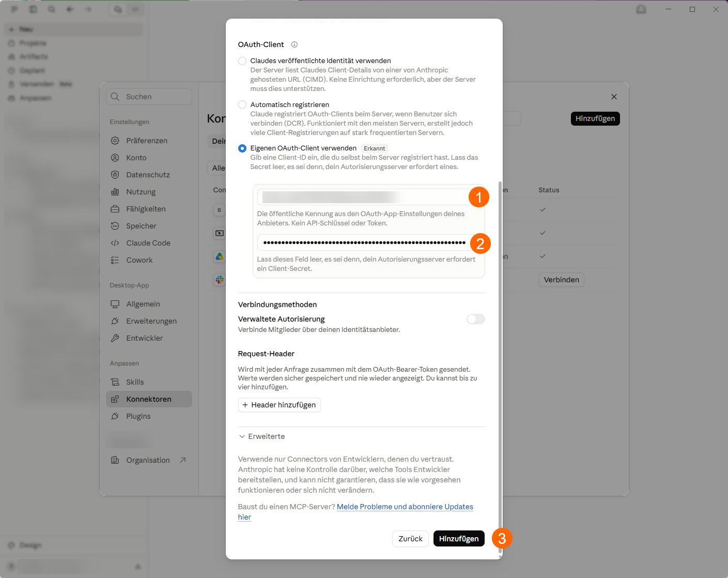
Task: Open Claude Code settings
Action: coord(149,243)
